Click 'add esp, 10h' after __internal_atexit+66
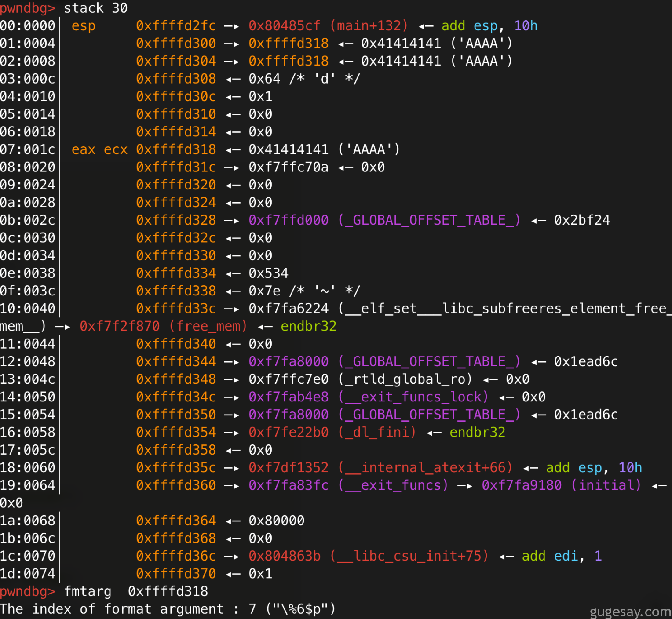 [594, 467]
